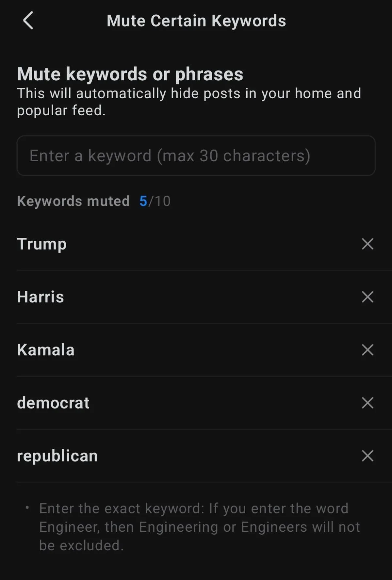
Task: Delete Harris from muted keywords
Action: click(x=367, y=297)
